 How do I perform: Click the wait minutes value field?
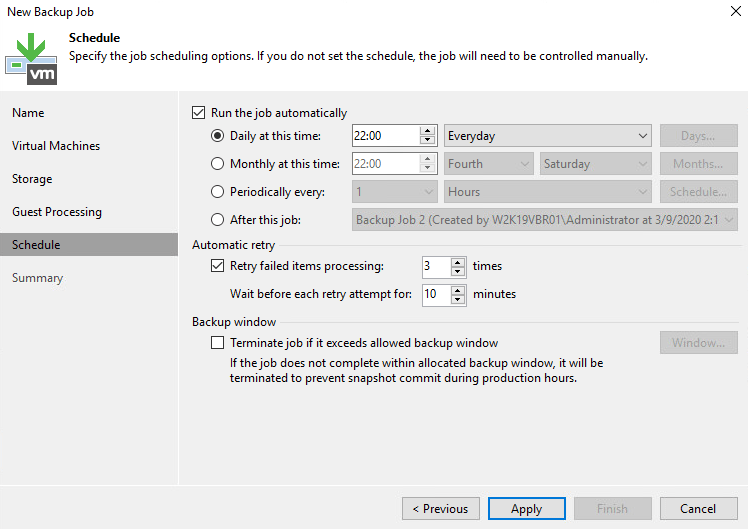pyautogui.click(x=436, y=294)
